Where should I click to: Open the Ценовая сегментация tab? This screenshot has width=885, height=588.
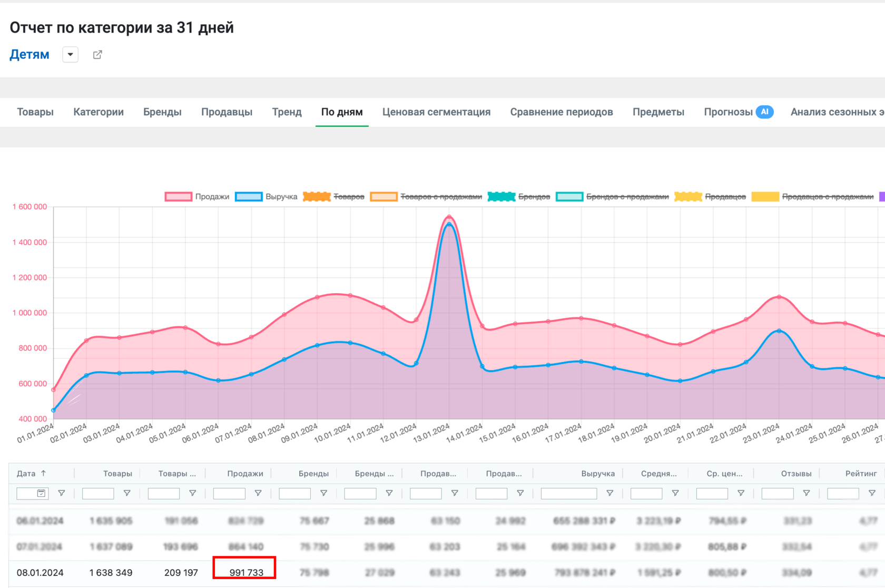[x=436, y=112]
